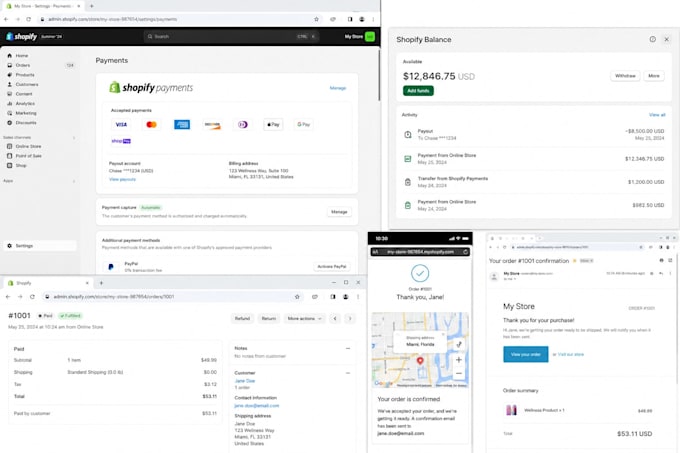680x453 pixels.
Task: Click Activate PayPal button
Action: [332, 266]
